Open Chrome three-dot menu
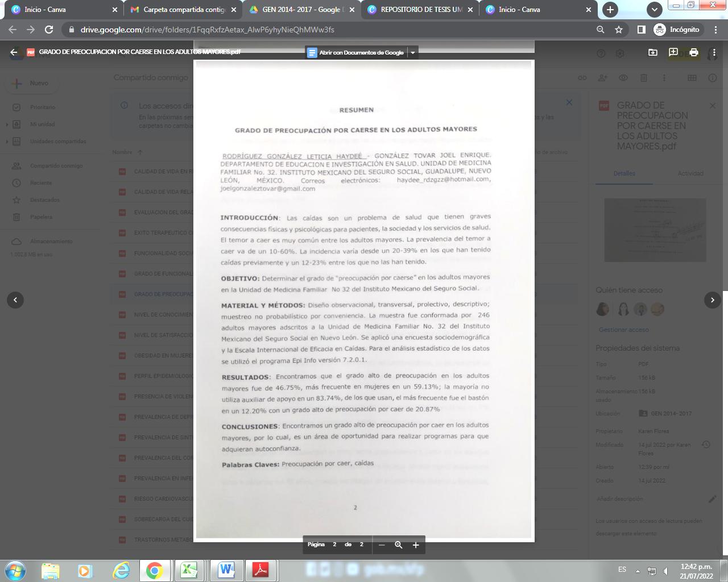This screenshot has height=582, width=728. [x=715, y=30]
